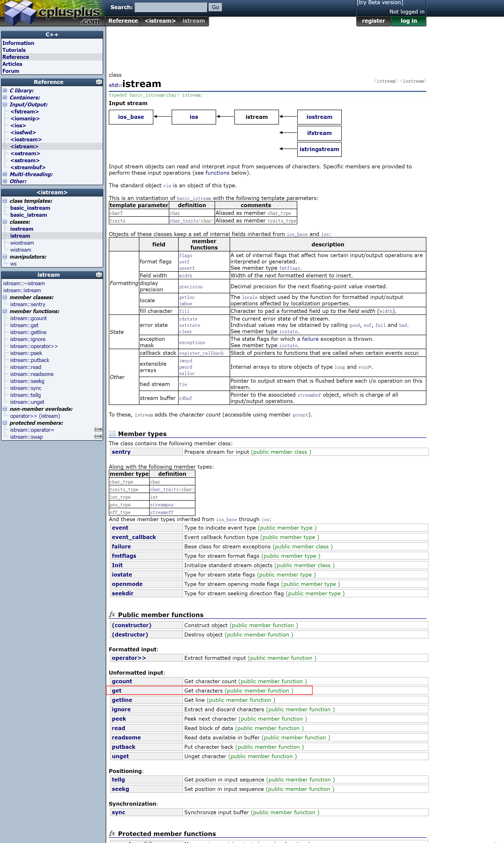Expand the Multi-threading tree node

(x=5, y=174)
